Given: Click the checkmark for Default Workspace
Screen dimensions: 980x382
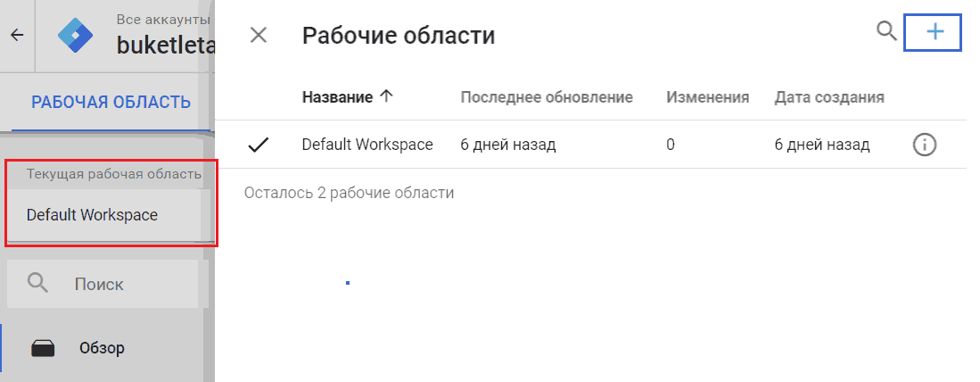Looking at the screenshot, I should tap(258, 145).
